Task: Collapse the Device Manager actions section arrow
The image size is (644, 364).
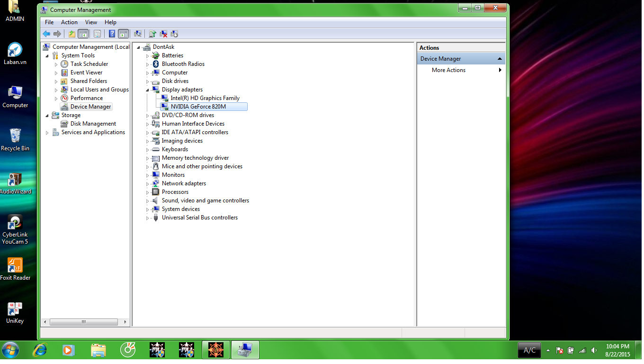Action: [500, 59]
